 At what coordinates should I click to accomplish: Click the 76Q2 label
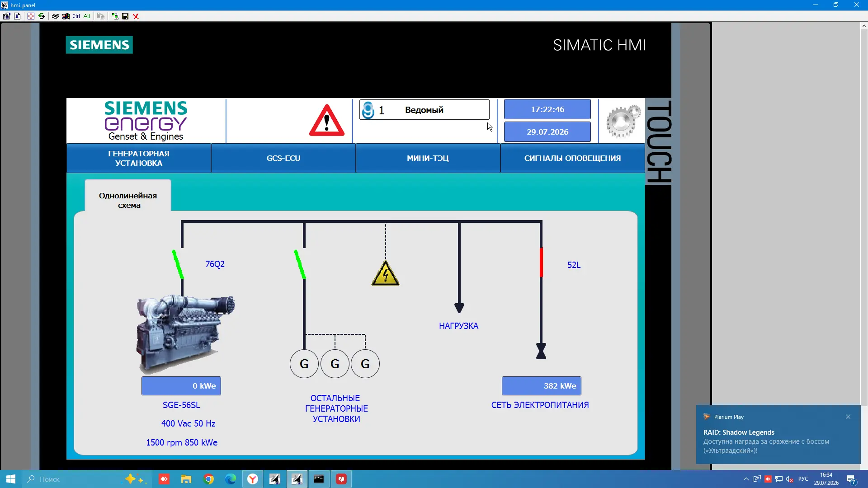coord(215,264)
